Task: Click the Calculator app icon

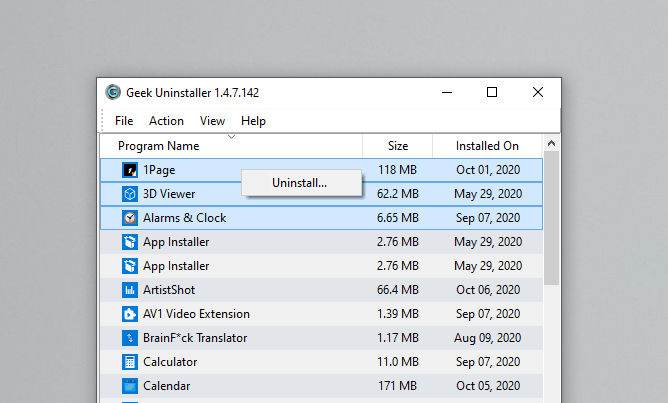Action: pyautogui.click(x=130, y=362)
